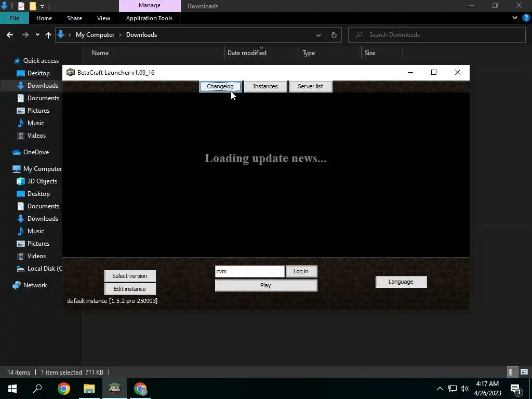The height and width of the screenshot is (399, 532).
Task: Open quick access toolbar customize dropdown
Action: click(x=42, y=6)
